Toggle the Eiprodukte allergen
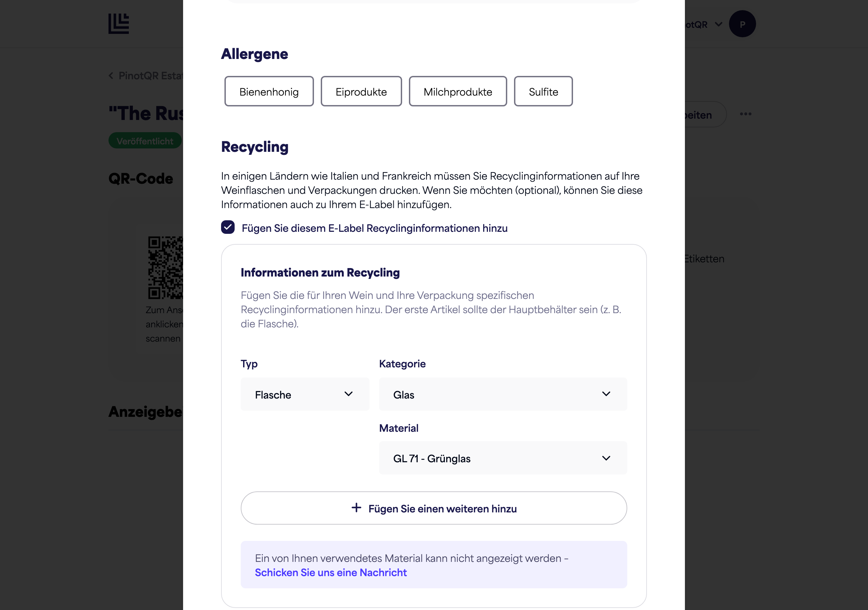Screen dimensions: 868x610 (361, 91)
